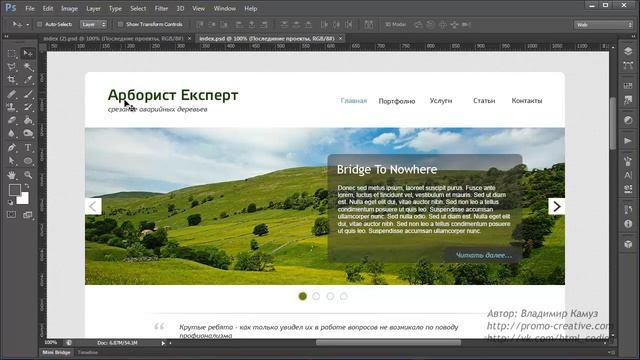Screen dimensions: 640x360
Task: Select the Crop tool
Action: coord(12,80)
